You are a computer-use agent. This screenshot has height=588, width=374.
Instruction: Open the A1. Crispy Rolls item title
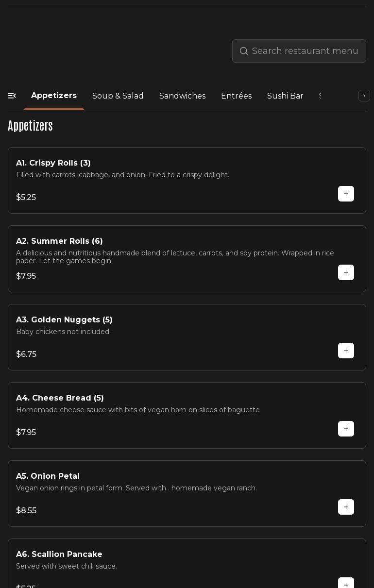click(53, 163)
